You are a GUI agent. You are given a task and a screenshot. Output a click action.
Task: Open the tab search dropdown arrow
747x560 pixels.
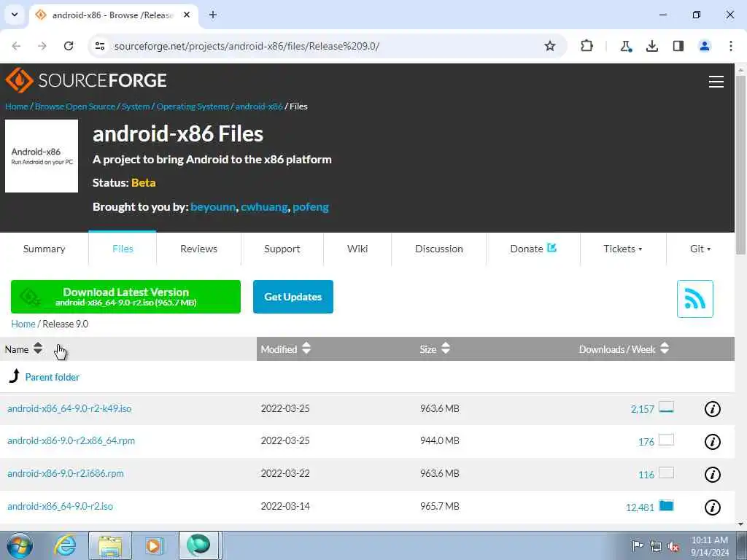pyautogui.click(x=15, y=15)
